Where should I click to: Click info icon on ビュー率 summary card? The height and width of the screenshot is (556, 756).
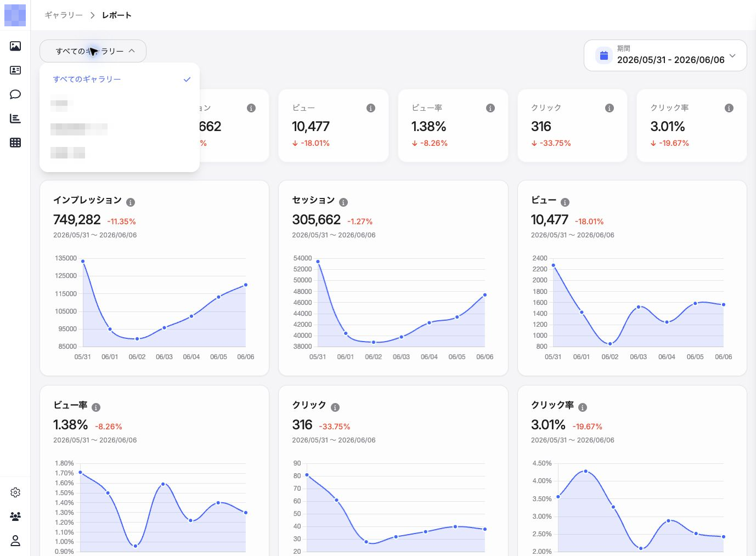point(490,108)
